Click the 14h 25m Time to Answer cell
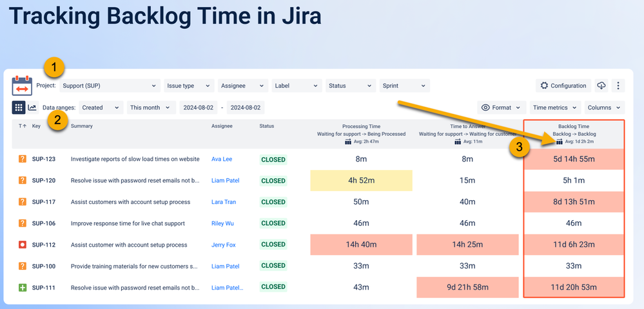The width and height of the screenshot is (644, 309). tap(467, 245)
